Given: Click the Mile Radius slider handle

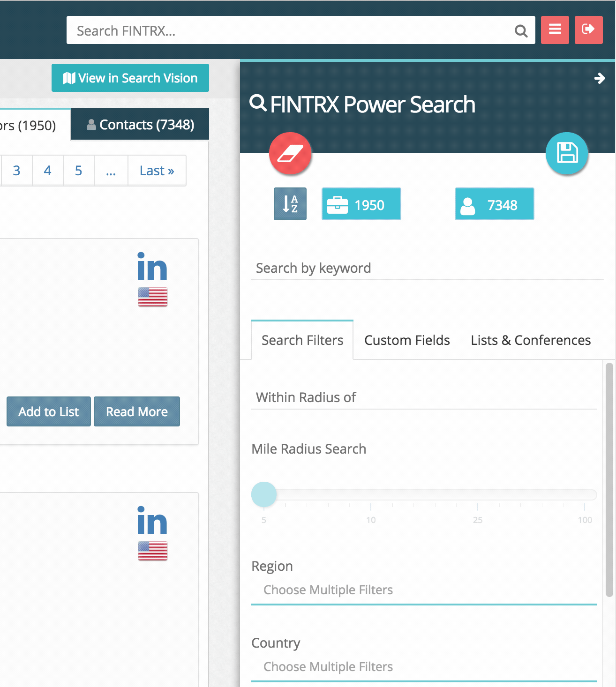Looking at the screenshot, I should pos(264,494).
